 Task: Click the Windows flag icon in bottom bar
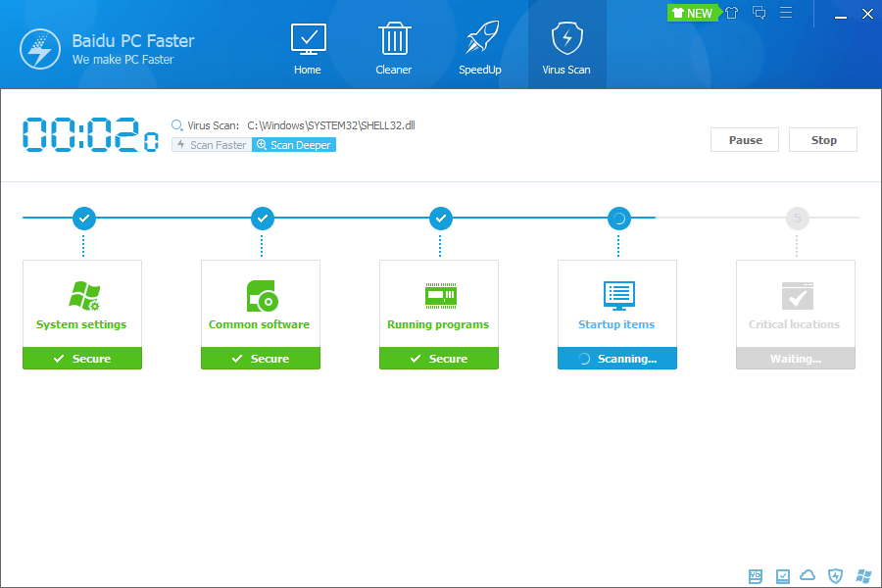863,575
